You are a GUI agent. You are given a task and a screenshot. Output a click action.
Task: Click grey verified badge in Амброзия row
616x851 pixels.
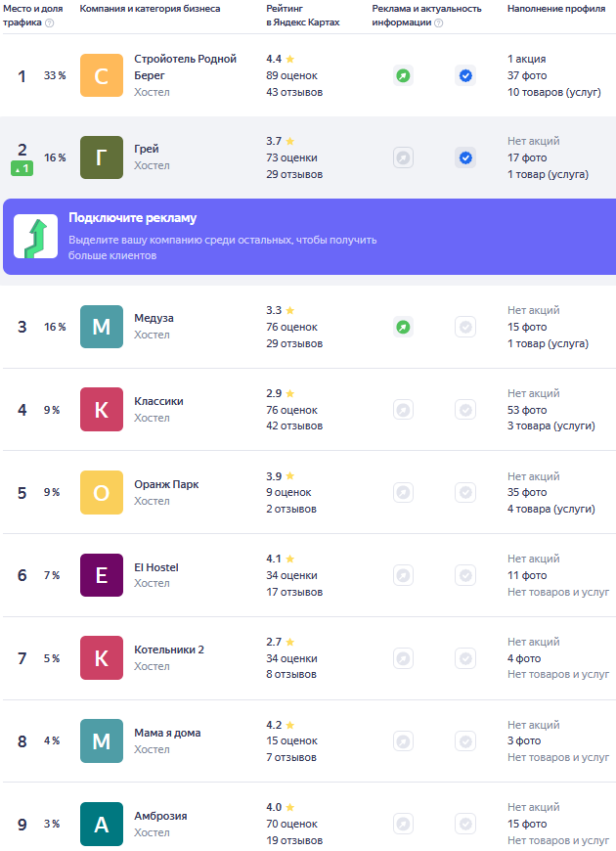pos(465,824)
